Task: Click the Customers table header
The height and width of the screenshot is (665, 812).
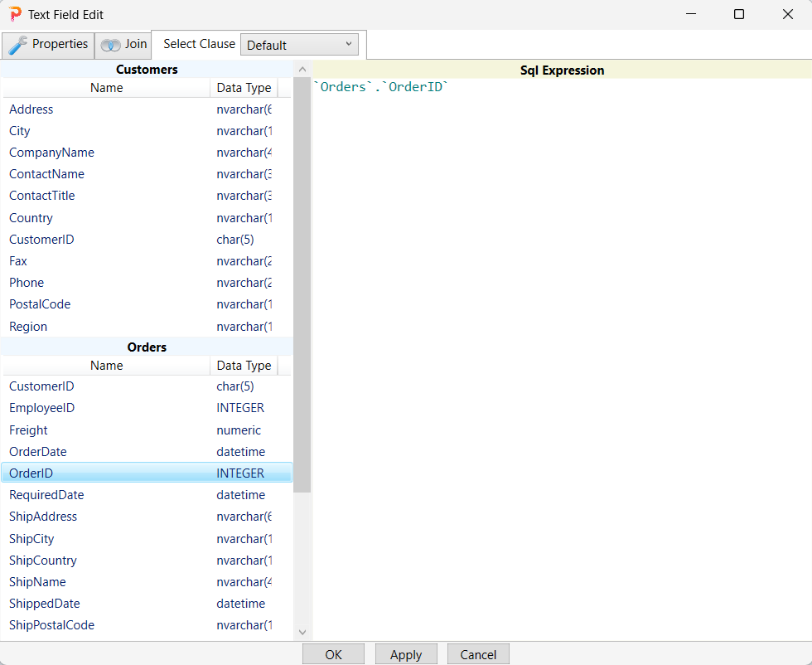Action: click(147, 70)
